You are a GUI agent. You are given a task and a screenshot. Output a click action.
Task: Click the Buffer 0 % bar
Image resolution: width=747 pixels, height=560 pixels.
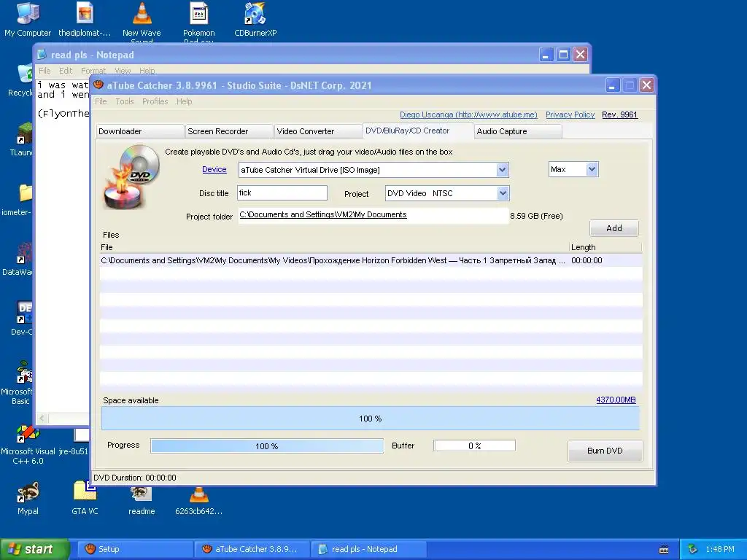click(x=474, y=446)
